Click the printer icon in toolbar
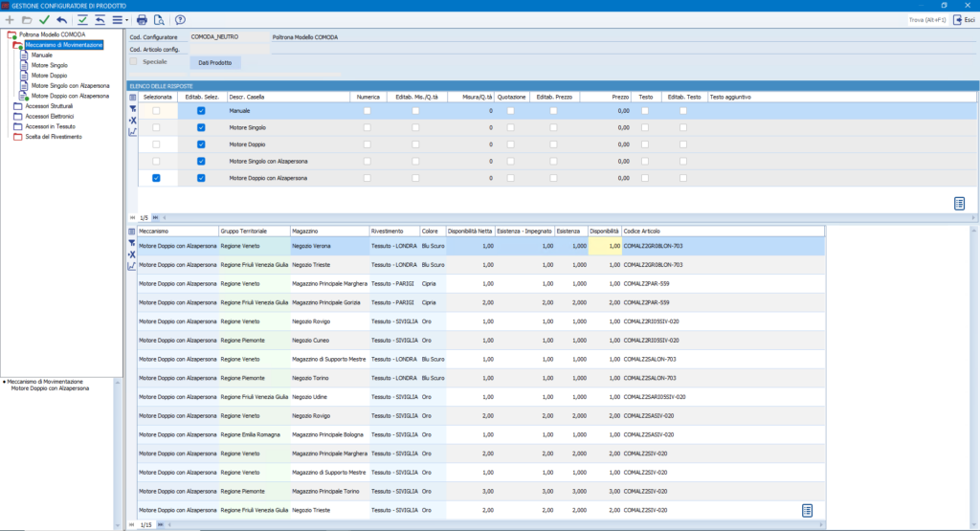 click(142, 20)
